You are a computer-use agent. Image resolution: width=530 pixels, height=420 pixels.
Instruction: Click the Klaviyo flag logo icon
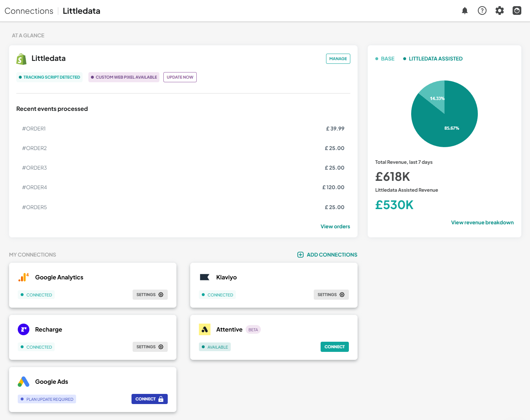coord(205,277)
